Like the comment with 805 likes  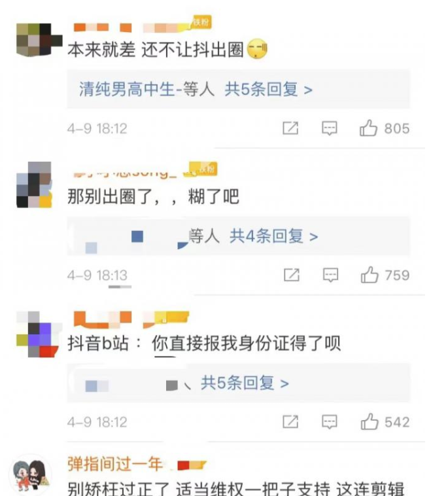368,128
